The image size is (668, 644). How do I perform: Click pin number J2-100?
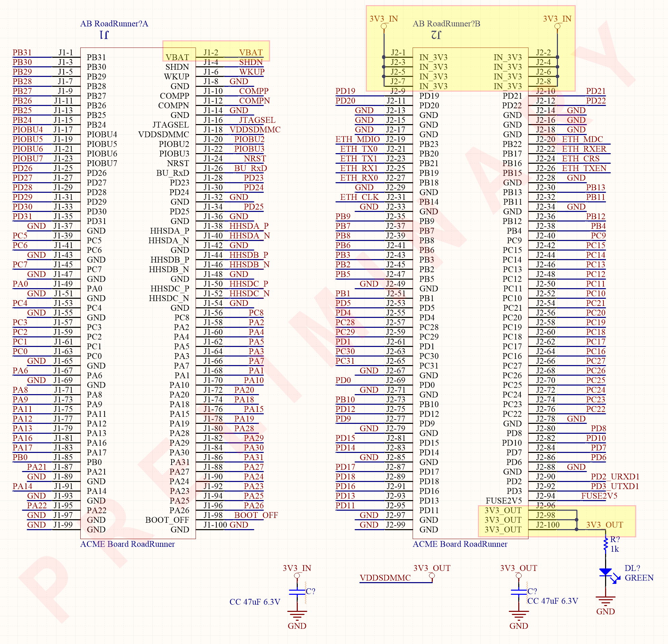point(548,524)
